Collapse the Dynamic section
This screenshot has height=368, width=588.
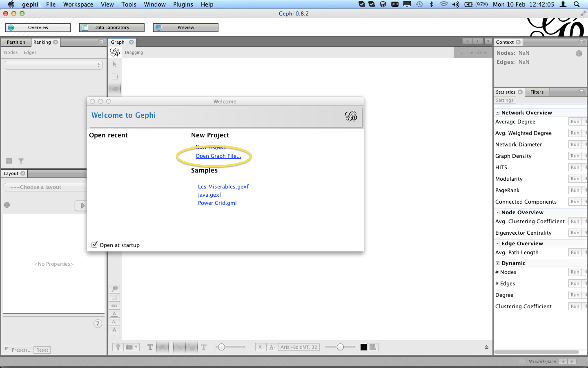click(x=497, y=263)
